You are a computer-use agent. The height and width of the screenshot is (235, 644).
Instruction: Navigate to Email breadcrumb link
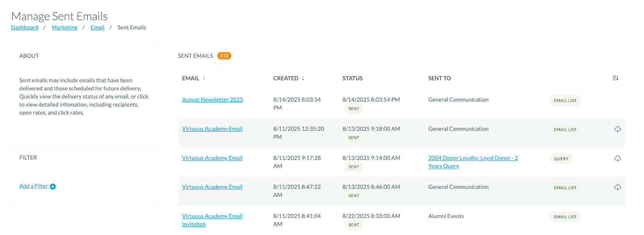click(97, 27)
